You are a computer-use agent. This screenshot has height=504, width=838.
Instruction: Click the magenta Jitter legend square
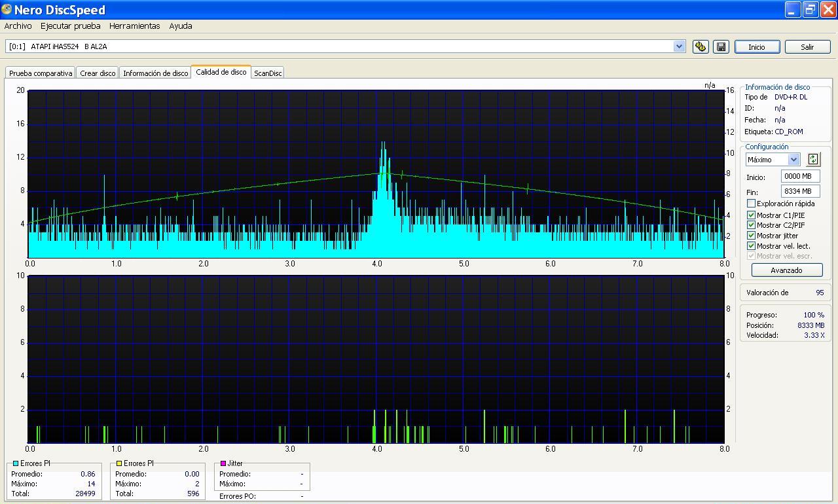pyautogui.click(x=223, y=463)
